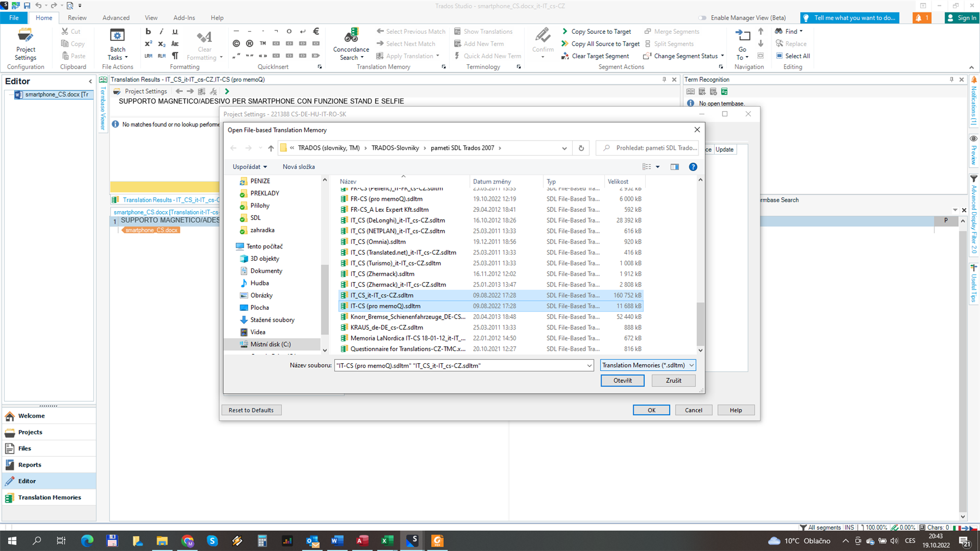Open view options dropdown in file dialog
This screenshot has height=551, width=980.
pyautogui.click(x=658, y=167)
